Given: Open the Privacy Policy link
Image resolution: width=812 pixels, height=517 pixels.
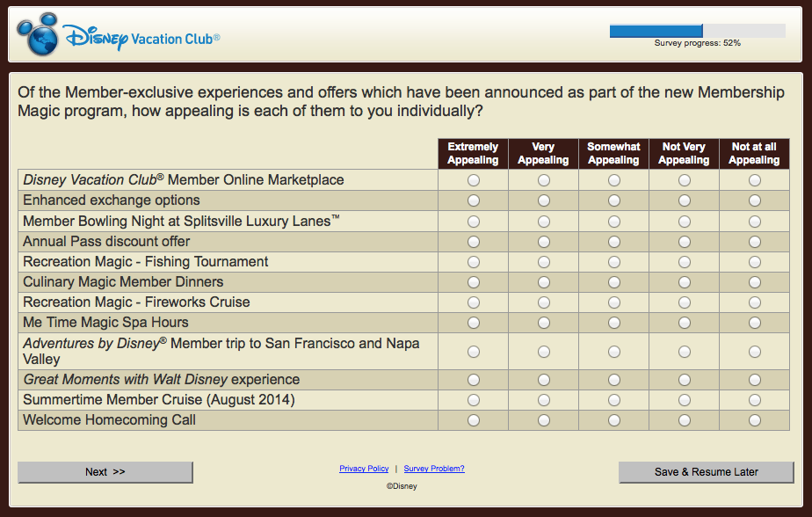Looking at the screenshot, I should point(364,469).
